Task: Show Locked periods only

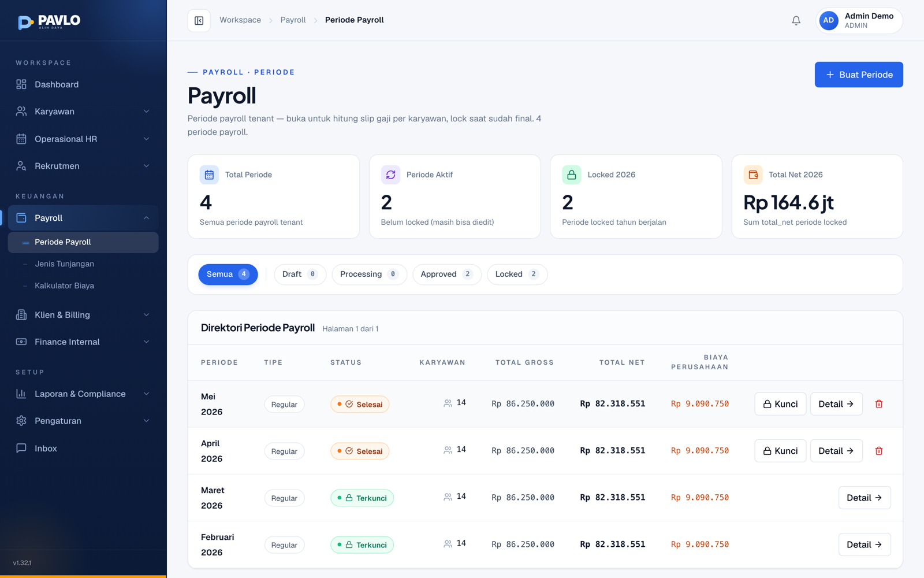Action: [517, 275]
